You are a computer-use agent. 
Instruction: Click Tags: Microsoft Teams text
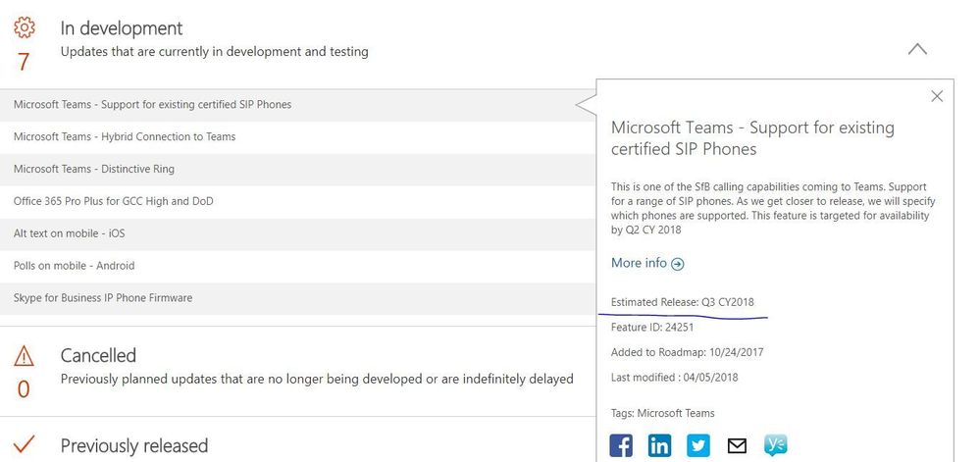click(662, 413)
